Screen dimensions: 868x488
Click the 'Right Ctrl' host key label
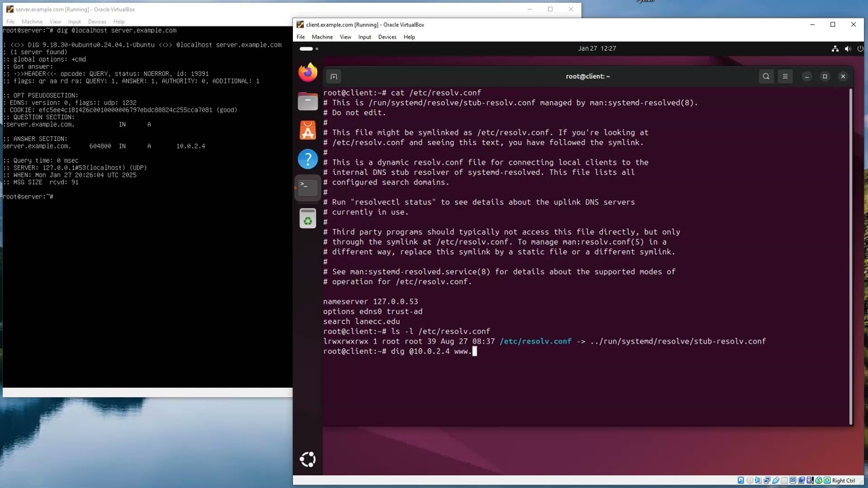click(843, 481)
